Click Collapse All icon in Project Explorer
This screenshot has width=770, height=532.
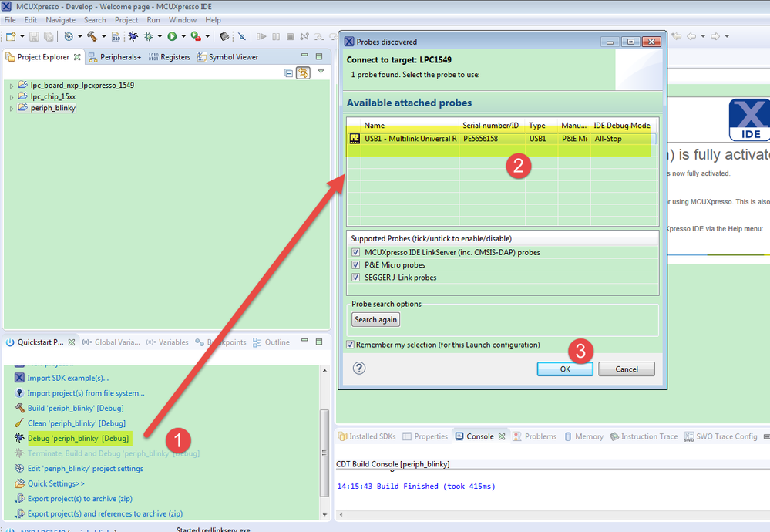[x=289, y=73]
